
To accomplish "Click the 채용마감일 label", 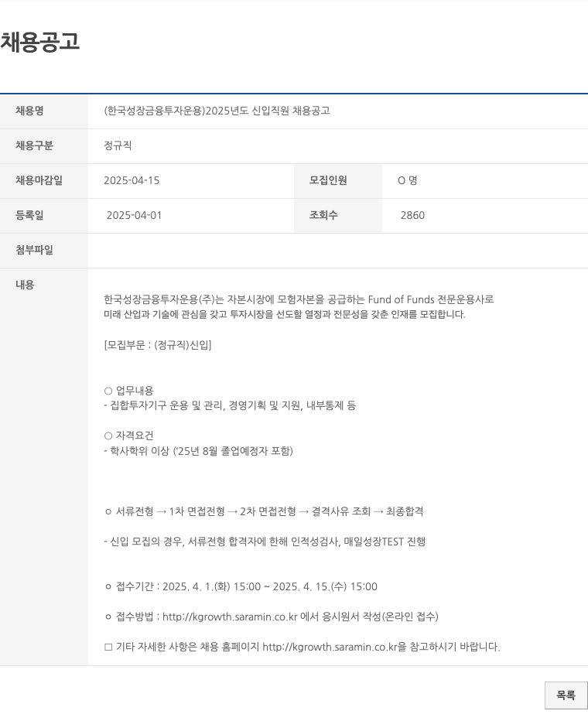I will tap(39, 180).
